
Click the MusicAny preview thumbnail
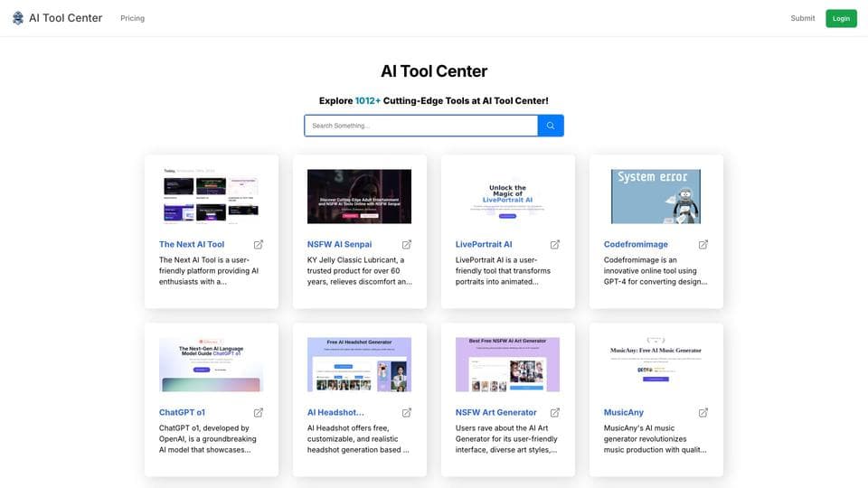pos(656,364)
